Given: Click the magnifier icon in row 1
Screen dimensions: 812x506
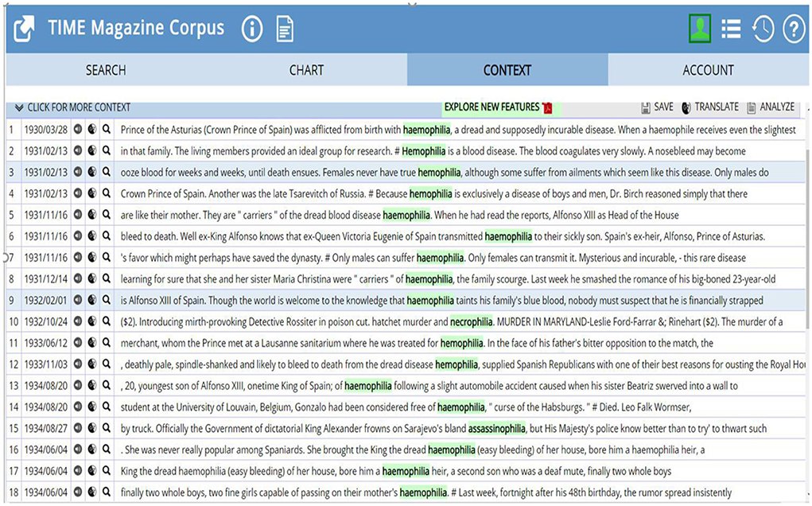Looking at the screenshot, I should pyautogui.click(x=107, y=130).
